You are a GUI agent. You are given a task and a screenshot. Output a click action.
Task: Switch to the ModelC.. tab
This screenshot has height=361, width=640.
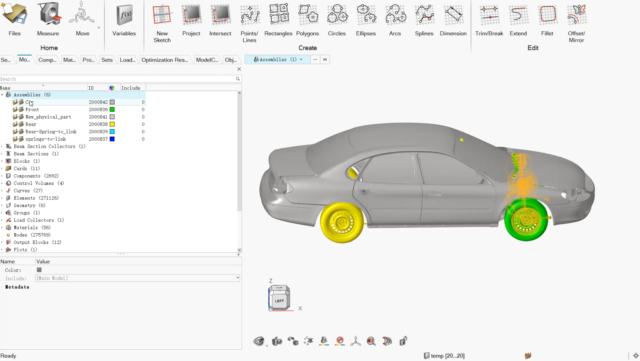click(x=207, y=60)
